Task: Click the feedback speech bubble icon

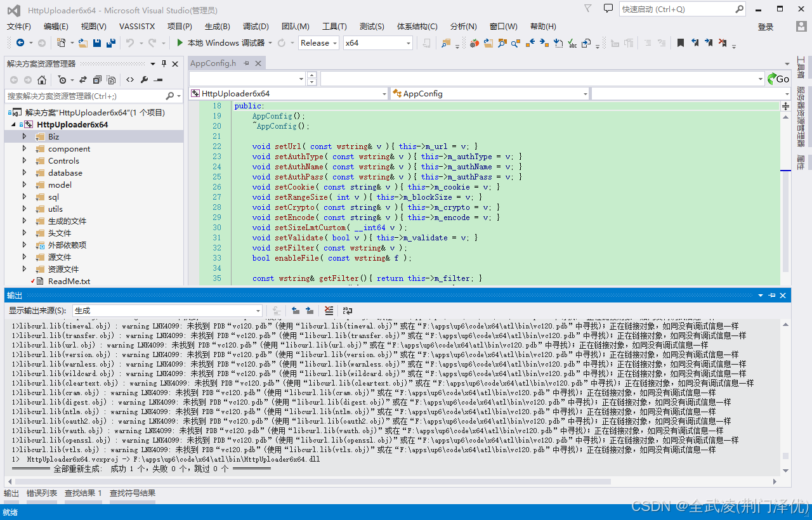Action: pos(608,9)
